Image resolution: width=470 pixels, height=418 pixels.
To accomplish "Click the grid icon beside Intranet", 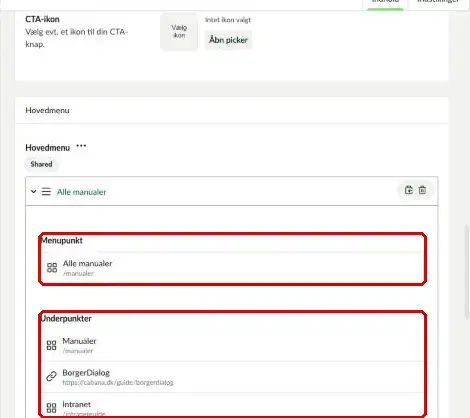I will pyautogui.click(x=51, y=408).
